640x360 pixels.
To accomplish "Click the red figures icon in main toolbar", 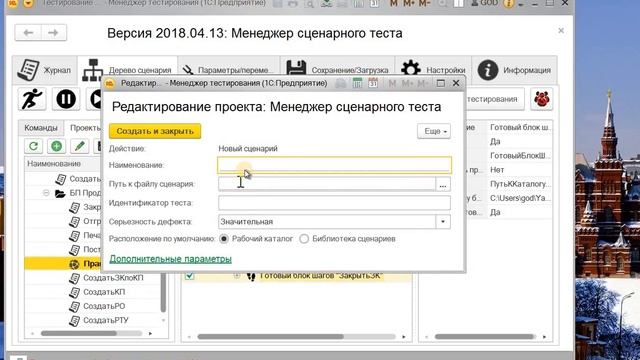I will (541, 99).
